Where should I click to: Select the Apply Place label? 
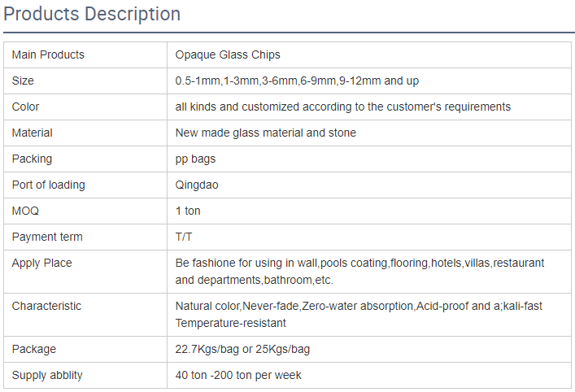(x=41, y=264)
